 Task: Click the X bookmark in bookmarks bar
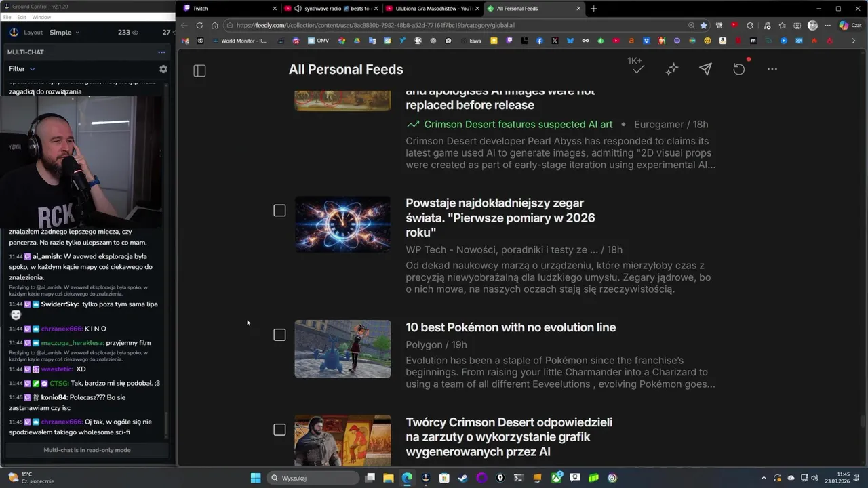click(555, 41)
